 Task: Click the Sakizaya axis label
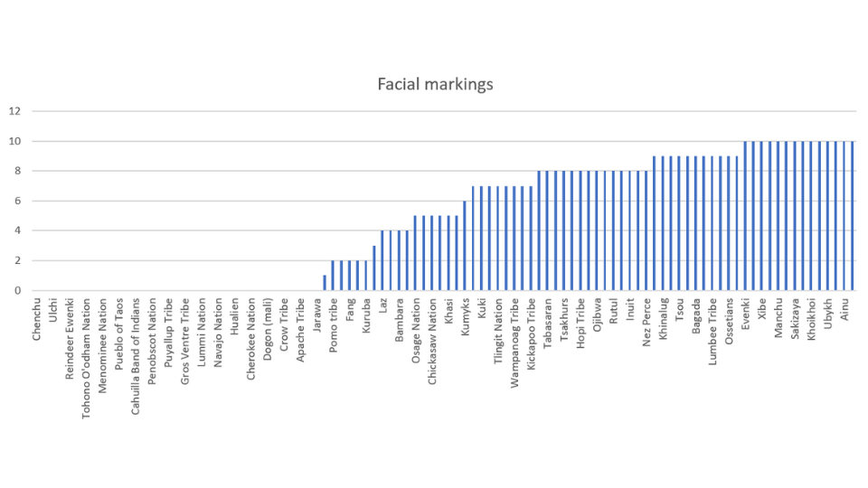click(x=796, y=319)
